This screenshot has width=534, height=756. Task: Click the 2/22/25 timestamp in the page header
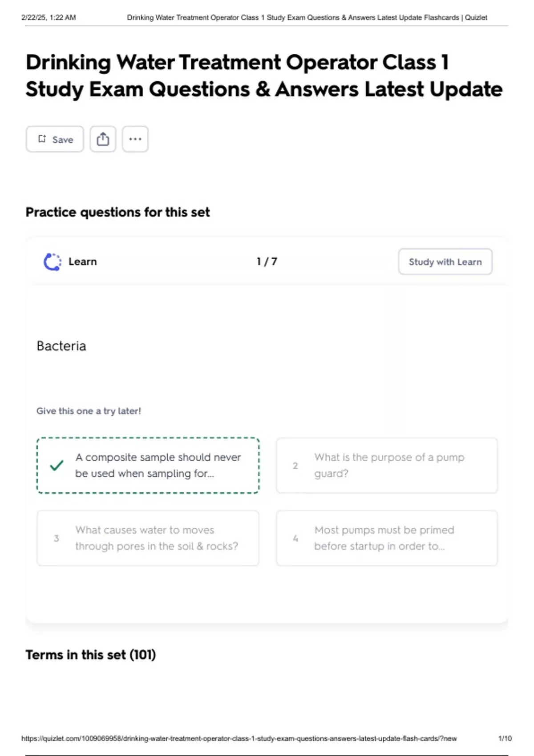coord(49,18)
